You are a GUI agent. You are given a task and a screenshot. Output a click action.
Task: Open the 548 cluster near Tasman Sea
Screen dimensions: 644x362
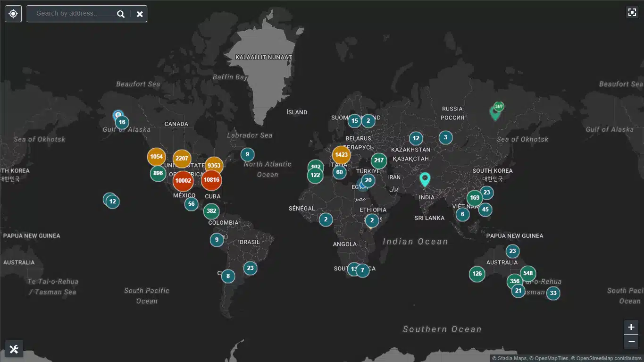click(x=527, y=273)
